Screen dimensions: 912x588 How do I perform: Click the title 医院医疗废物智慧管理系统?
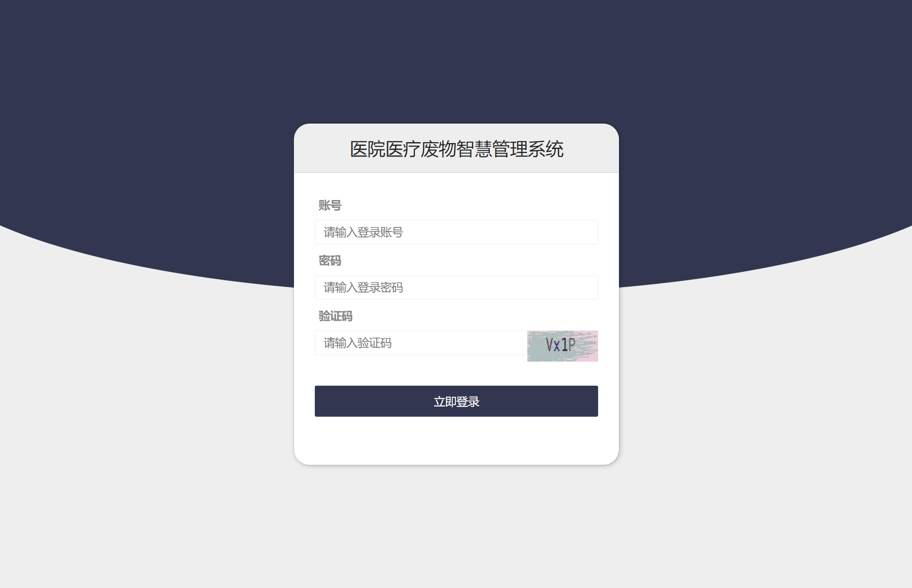pos(456,149)
